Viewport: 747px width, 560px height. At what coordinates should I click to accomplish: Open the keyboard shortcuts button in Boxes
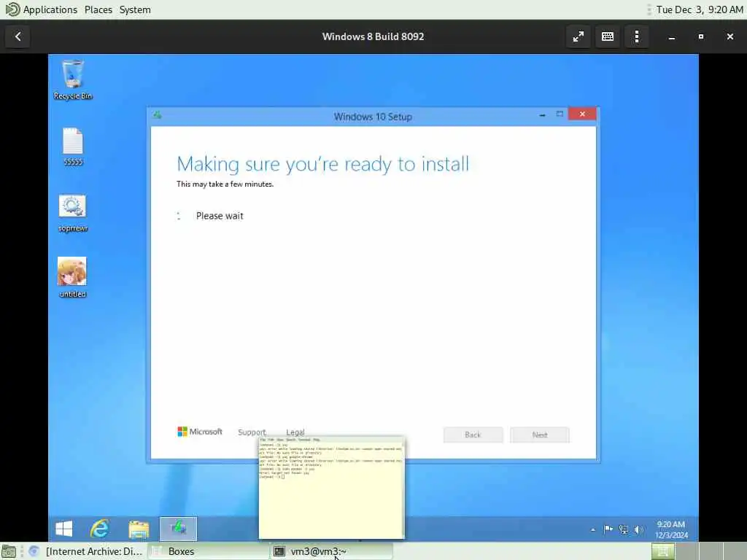pyautogui.click(x=608, y=36)
